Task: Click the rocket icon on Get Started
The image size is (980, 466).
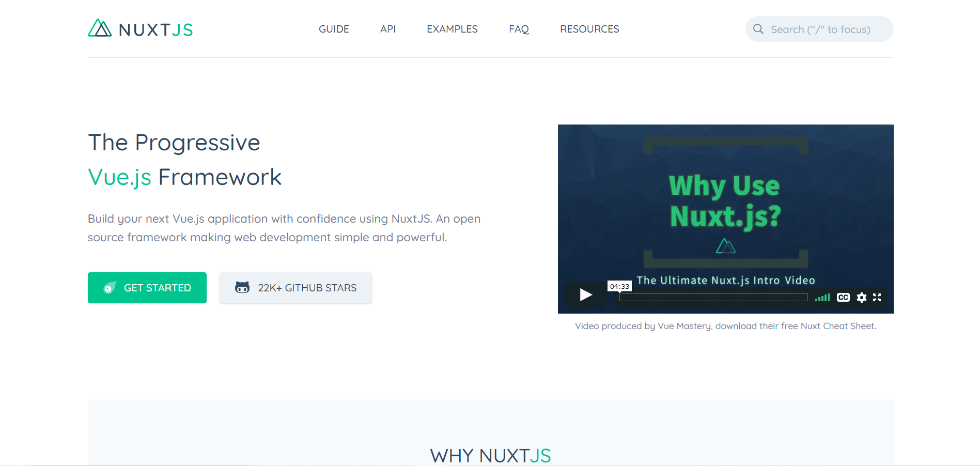Action: [x=110, y=288]
